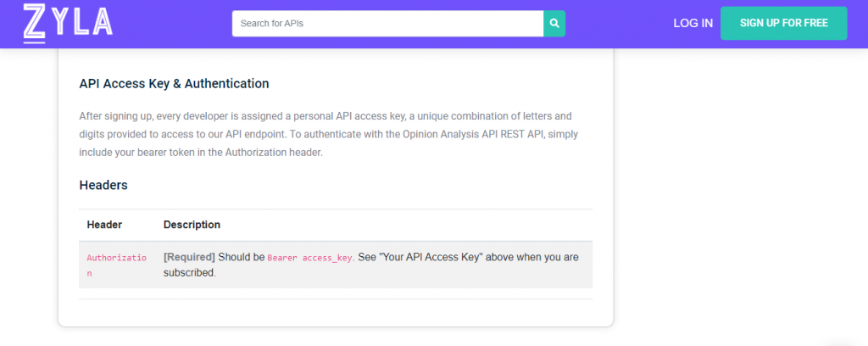
Task: Focus the Search for APIs field
Action: coord(387,24)
